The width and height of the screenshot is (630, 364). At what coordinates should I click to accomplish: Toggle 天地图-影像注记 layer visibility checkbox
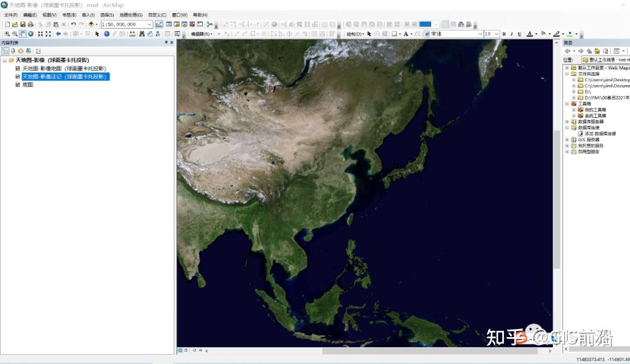tap(17, 77)
